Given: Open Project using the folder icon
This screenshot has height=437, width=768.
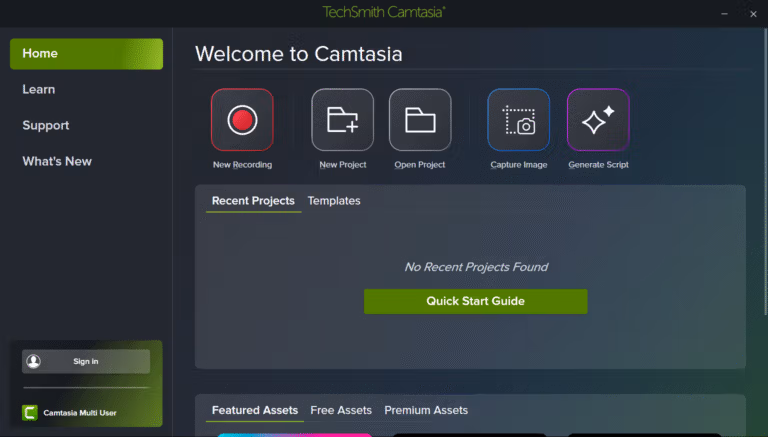Looking at the screenshot, I should point(420,120).
